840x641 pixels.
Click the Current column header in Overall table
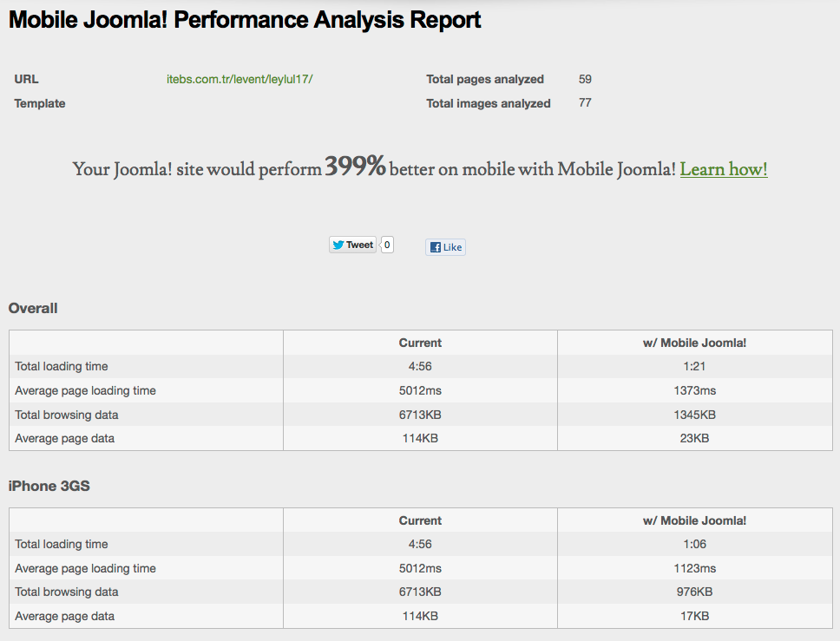click(420, 343)
